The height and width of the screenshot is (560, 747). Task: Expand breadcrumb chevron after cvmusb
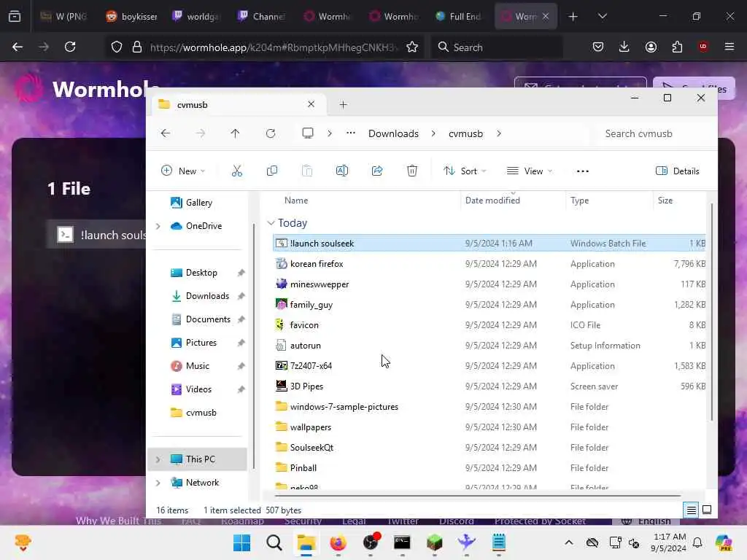[x=499, y=133]
